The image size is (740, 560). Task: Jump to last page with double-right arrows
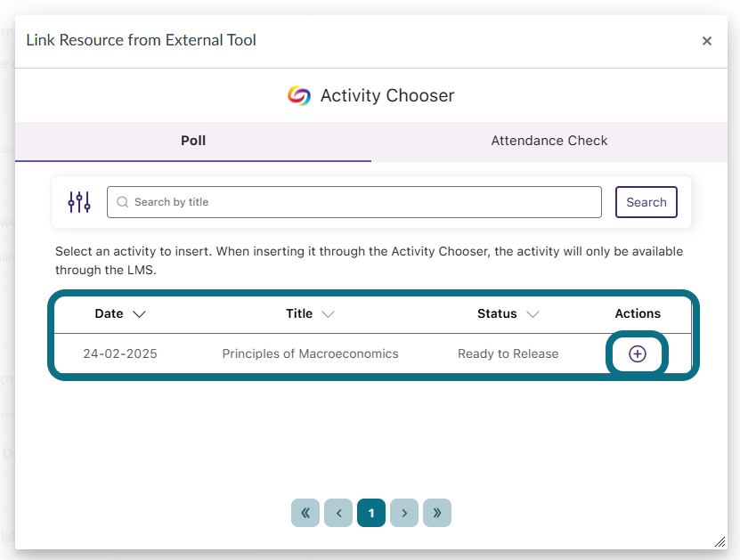tap(437, 513)
